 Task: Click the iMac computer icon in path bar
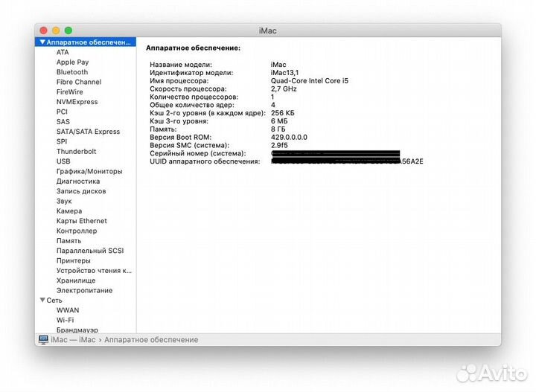pyautogui.click(x=43, y=340)
